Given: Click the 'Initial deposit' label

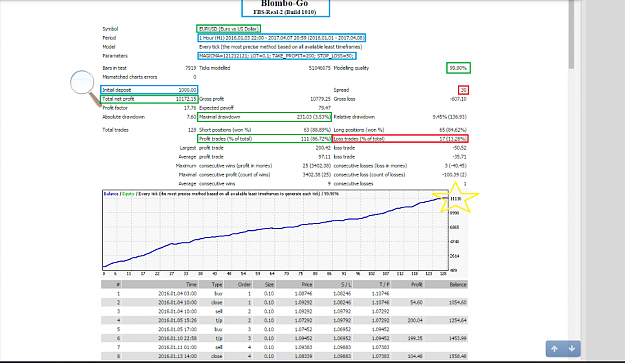Looking at the screenshot, I should coord(116,90).
